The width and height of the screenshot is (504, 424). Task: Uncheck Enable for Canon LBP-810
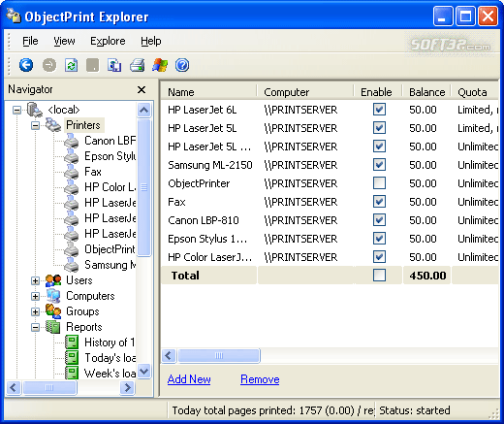379,220
